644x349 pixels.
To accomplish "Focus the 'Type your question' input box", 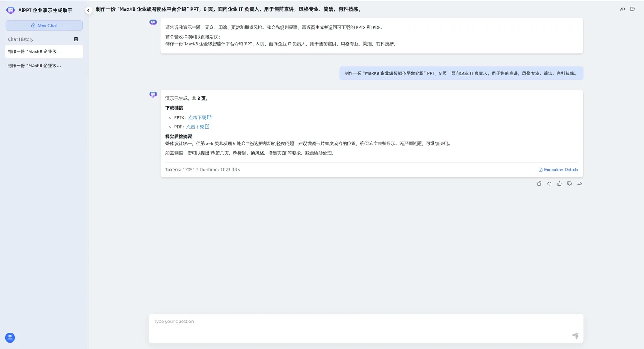I will [x=366, y=328].
